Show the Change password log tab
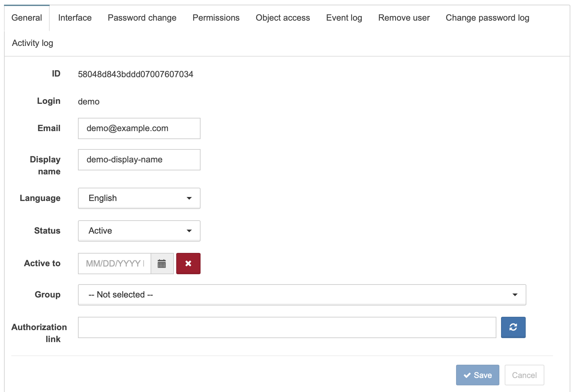This screenshot has height=392, width=573. coord(487,18)
